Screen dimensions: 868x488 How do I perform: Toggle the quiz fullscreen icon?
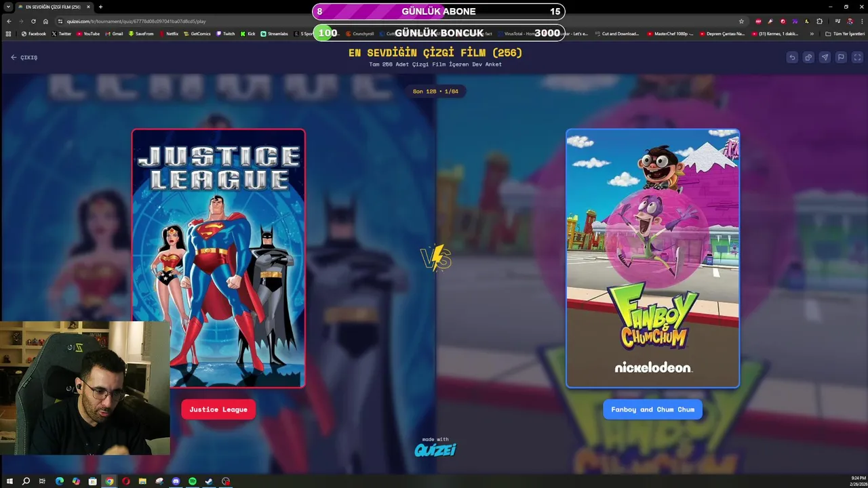pyautogui.click(x=857, y=58)
